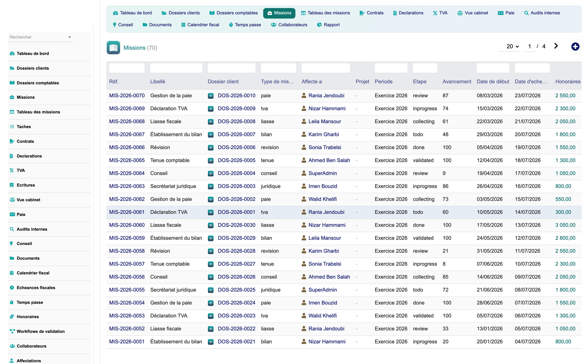This screenshot has height=364, width=588.
Task: Click honoraires value 3 050,00
Action: (x=565, y=225)
